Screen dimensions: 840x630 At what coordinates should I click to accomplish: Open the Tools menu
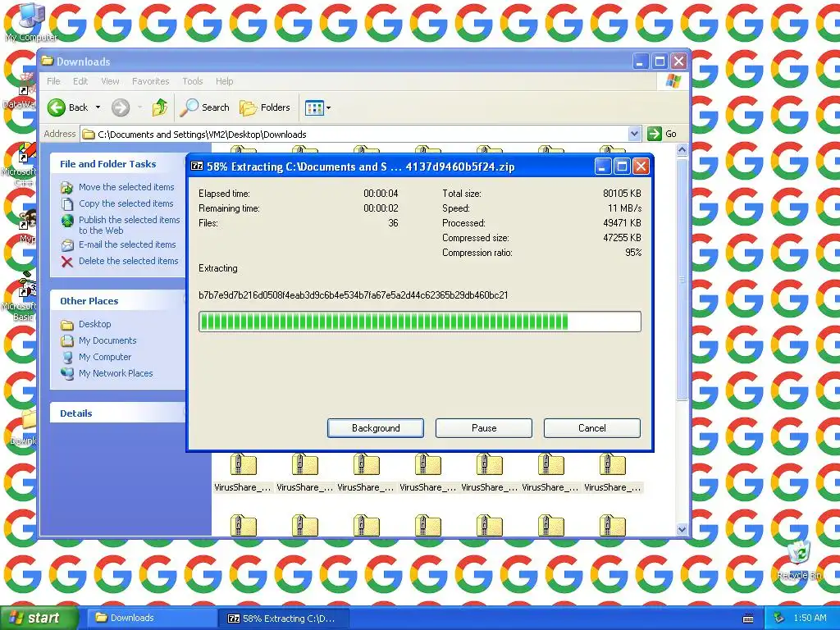coord(192,81)
